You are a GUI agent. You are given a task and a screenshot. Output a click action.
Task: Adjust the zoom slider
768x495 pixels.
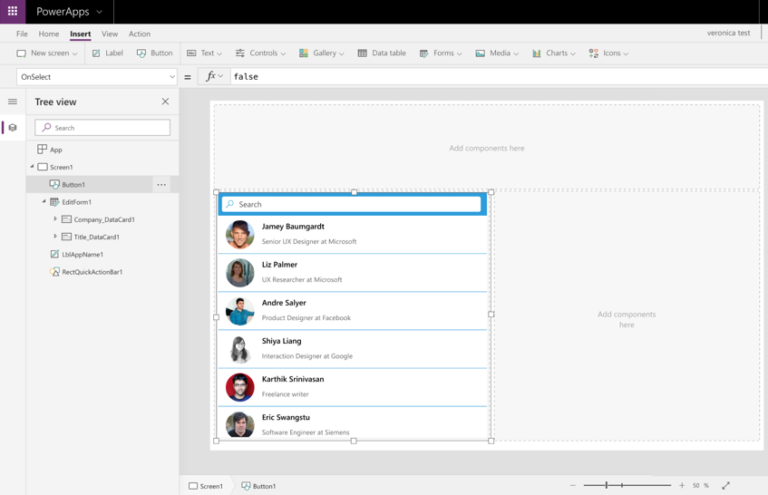click(627, 485)
